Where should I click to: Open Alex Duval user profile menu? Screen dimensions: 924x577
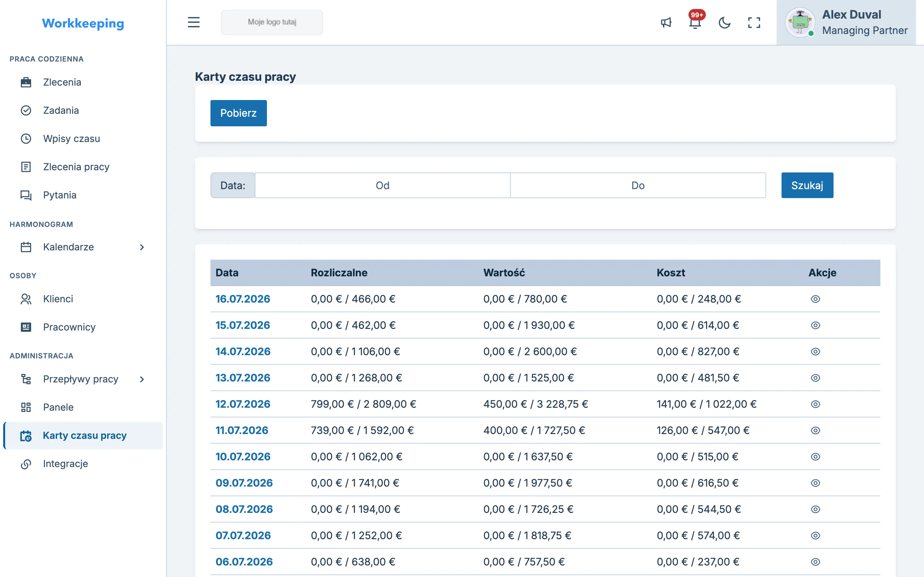(x=846, y=22)
